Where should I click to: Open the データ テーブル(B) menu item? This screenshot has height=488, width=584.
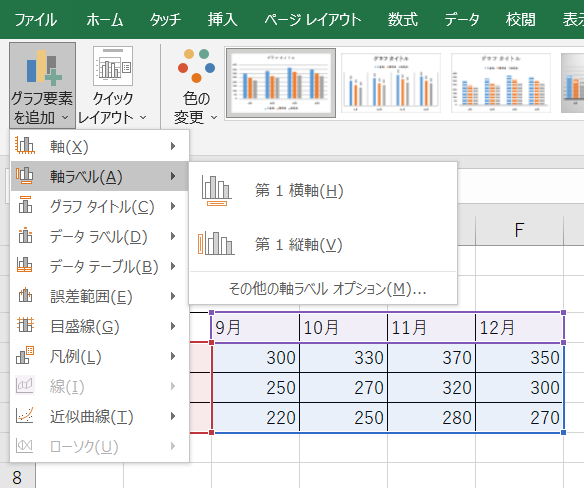(x=99, y=266)
